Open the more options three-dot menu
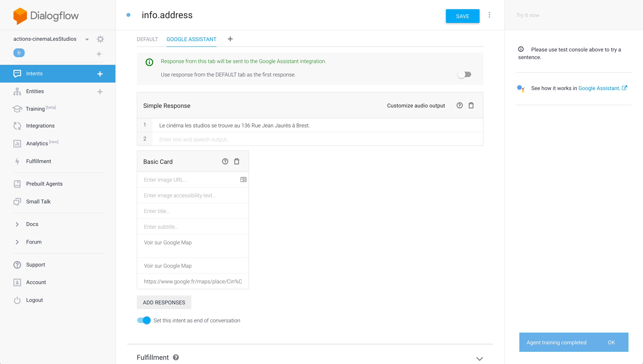643x364 pixels. click(x=489, y=15)
